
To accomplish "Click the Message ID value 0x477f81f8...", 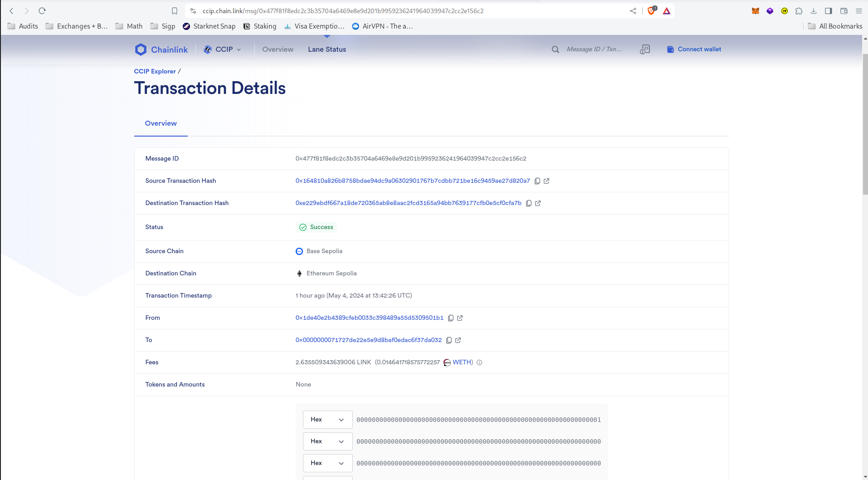I will tap(411, 159).
